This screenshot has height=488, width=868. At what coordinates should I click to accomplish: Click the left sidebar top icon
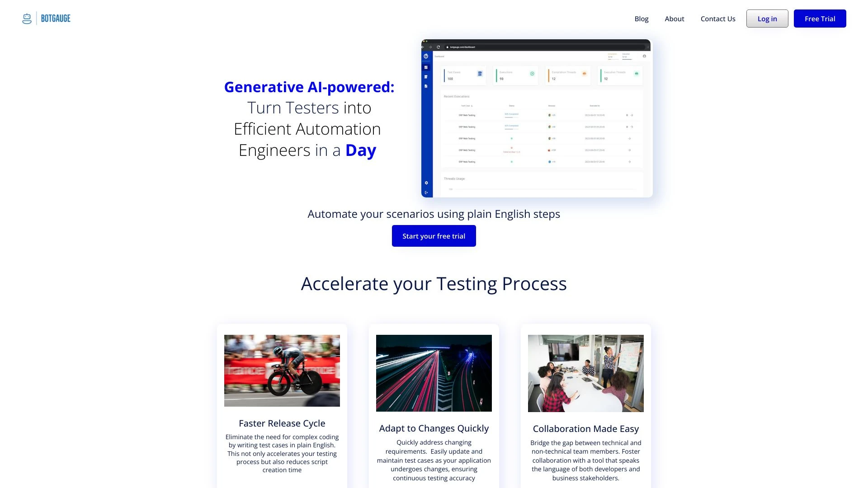(427, 56)
